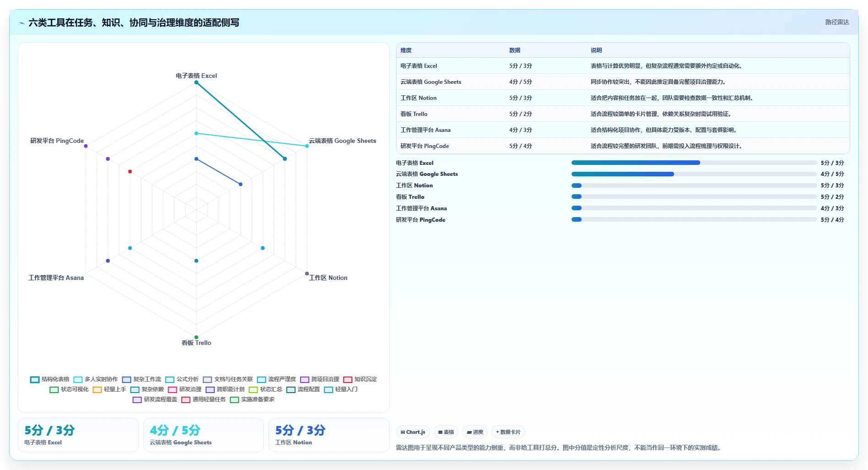868x470 pixels.
Task: Toggle the 结构化表格 legend series
Action: (x=49, y=379)
